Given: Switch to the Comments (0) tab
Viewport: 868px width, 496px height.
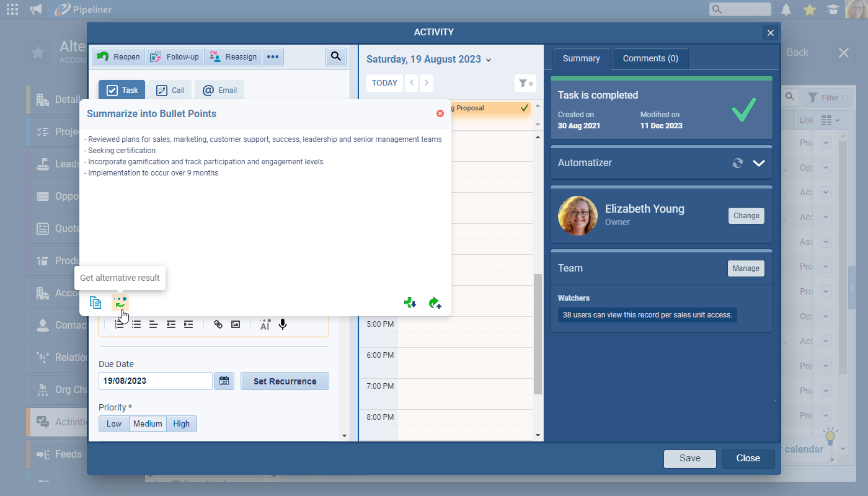Looking at the screenshot, I should point(650,59).
